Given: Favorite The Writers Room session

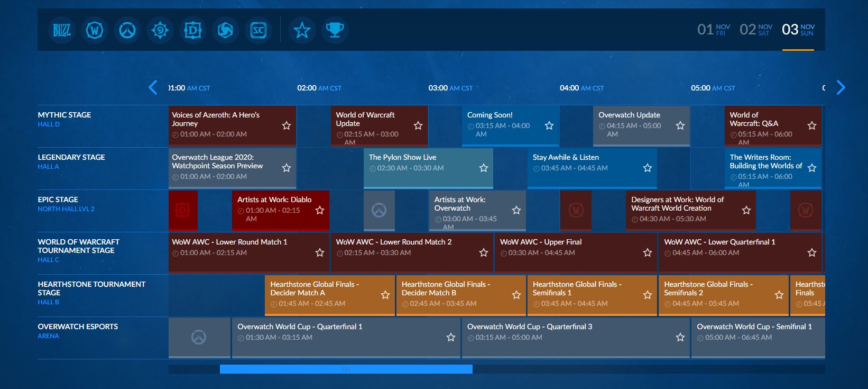Looking at the screenshot, I should [812, 168].
